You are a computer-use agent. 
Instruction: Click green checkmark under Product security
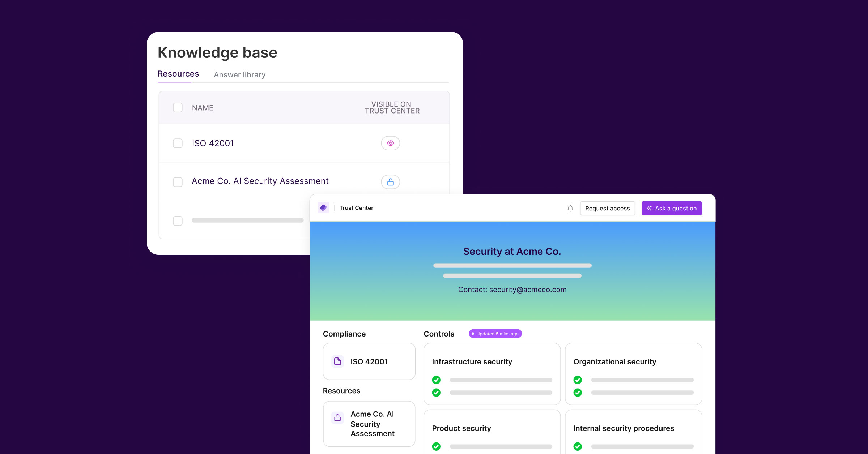pos(436,446)
